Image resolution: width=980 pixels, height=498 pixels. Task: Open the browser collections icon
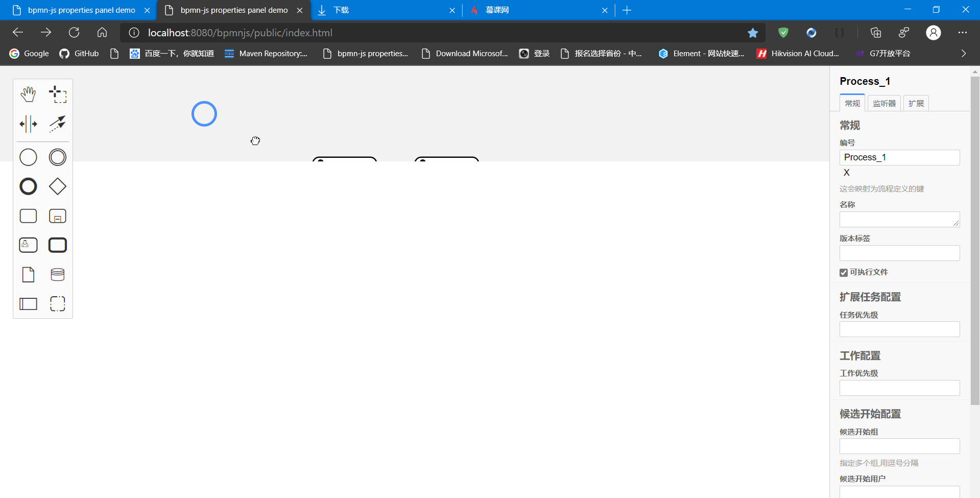click(876, 33)
